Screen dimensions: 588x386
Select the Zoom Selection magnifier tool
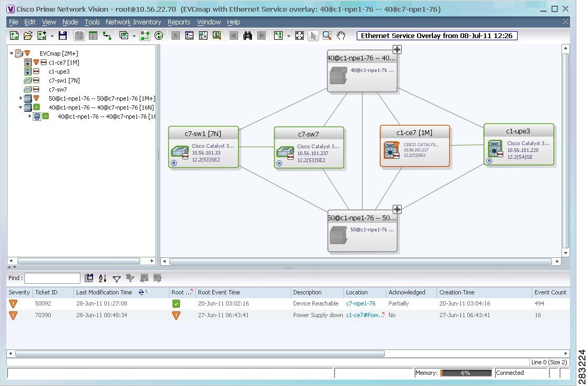327,35
